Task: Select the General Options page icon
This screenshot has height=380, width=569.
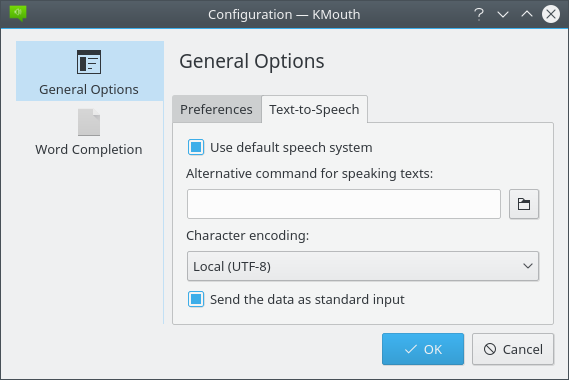Action: point(89,62)
